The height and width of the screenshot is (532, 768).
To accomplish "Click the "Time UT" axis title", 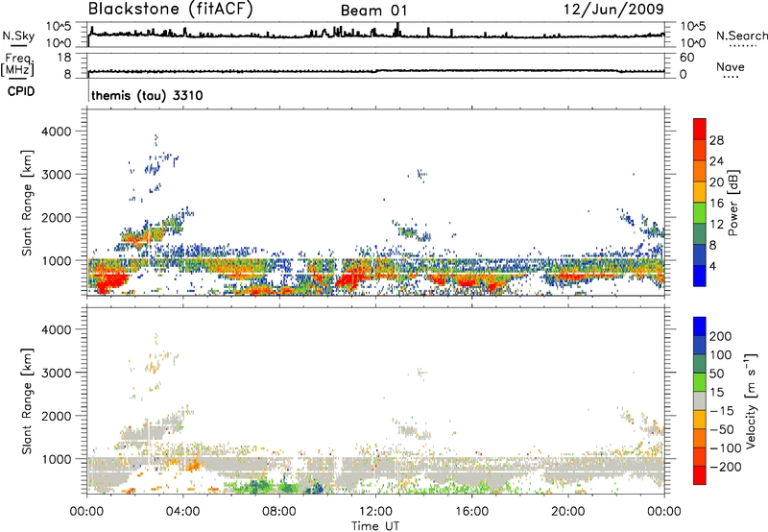I will coord(375,526).
